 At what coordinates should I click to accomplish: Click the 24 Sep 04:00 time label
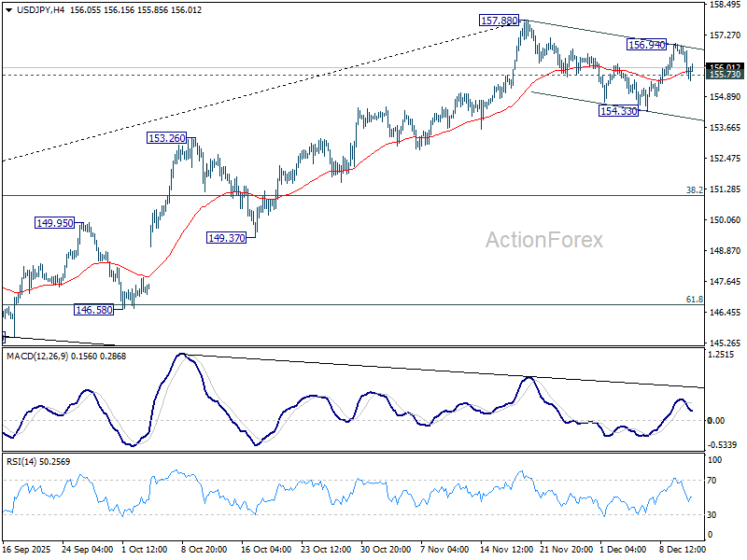coord(88,550)
